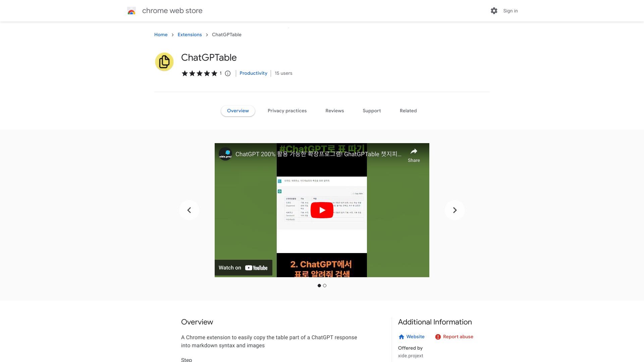644x362 pixels.
Task: Click the chrome web store title
Action: [172, 11]
